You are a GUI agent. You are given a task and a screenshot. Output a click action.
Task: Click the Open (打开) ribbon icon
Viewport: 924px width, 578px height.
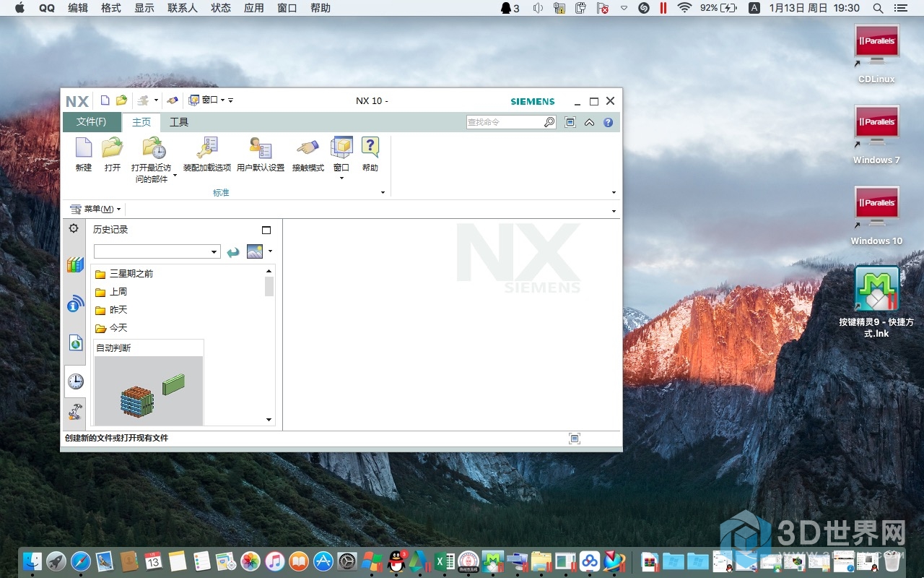point(112,147)
